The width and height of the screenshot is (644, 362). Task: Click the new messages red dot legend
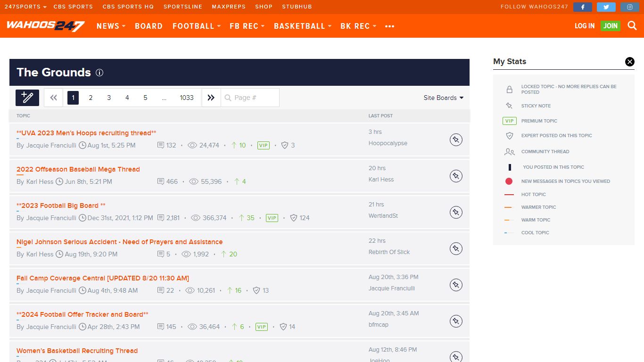[x=509, y=181]
